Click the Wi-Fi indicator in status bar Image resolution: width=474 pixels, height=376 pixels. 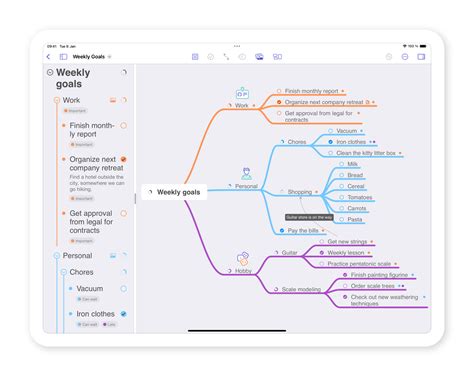tap(405, 46)
